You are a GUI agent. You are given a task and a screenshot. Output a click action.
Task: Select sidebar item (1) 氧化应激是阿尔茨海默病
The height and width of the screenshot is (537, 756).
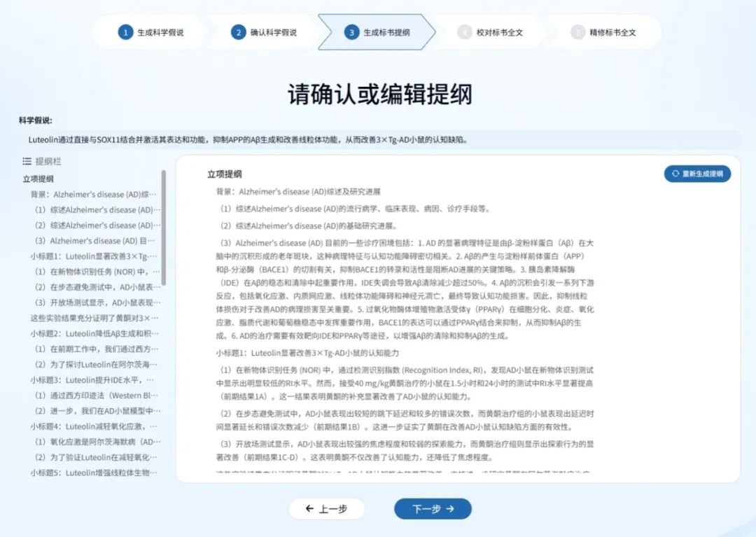97,442
